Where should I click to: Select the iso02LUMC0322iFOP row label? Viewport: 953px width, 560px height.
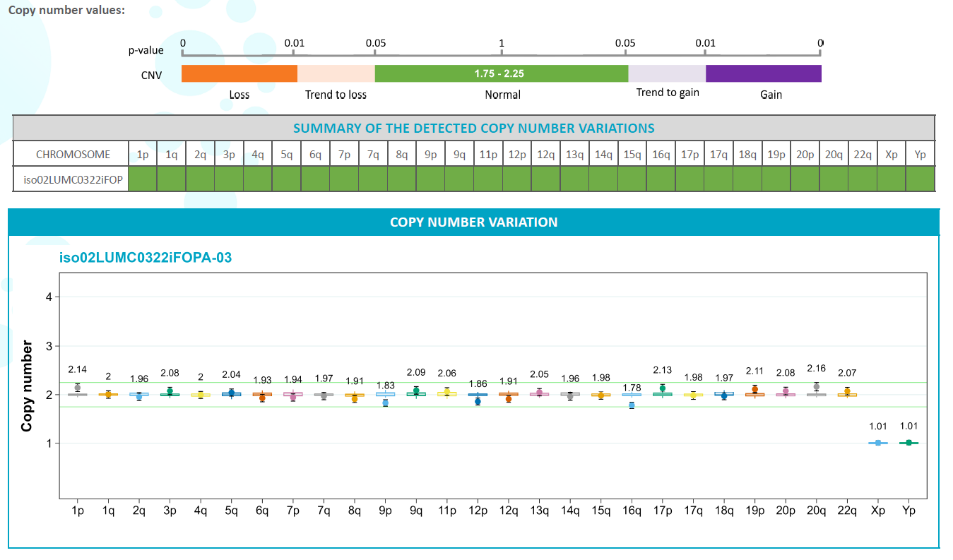click(71, 179)
